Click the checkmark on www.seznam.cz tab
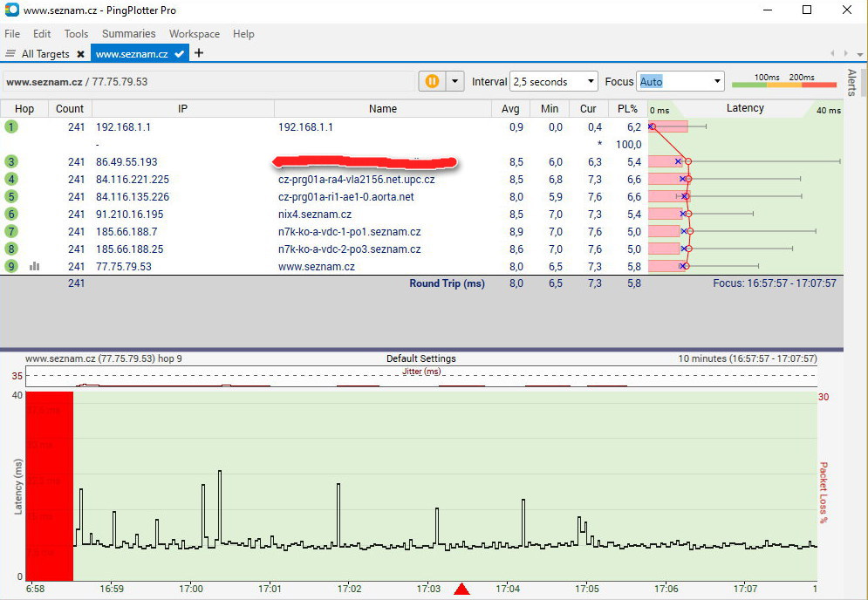 [180, 54]
